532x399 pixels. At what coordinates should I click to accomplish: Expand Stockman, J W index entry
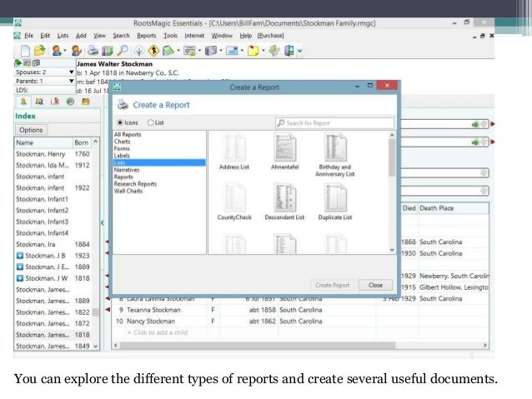tap(20, 278)
